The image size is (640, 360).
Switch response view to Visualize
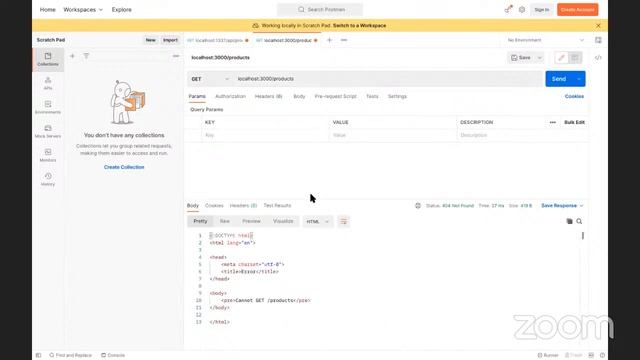click(x=283, y=221)
